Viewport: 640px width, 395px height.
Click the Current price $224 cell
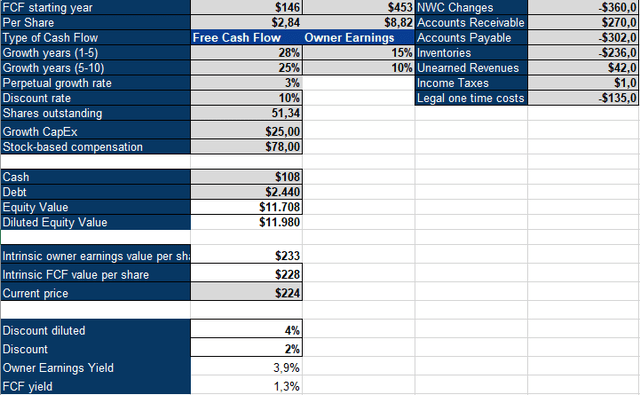click(246, 293)
